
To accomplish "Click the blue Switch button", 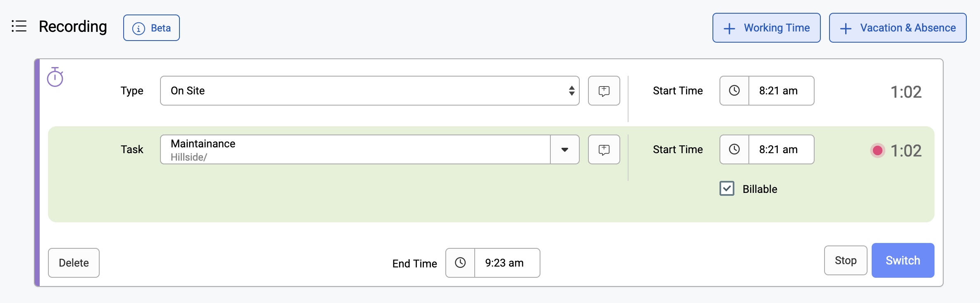I will click(903, 260).
